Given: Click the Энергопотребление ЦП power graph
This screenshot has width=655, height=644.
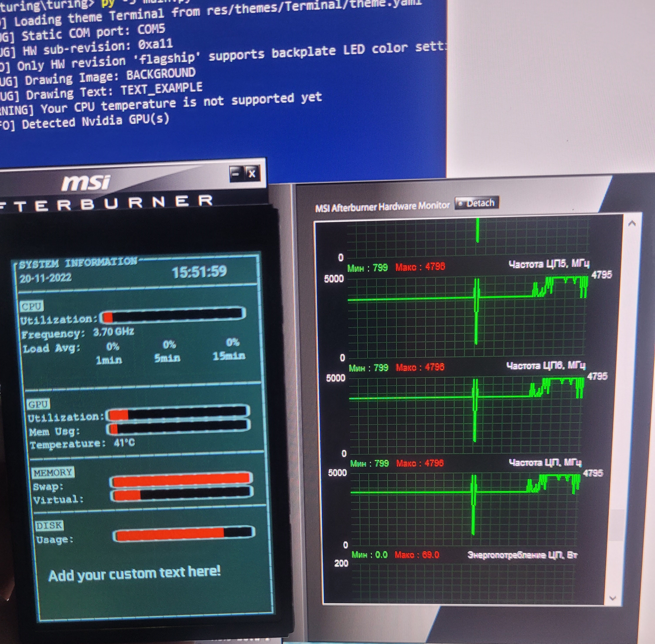Looking at the screenshot, I should (x=464, y=582).
